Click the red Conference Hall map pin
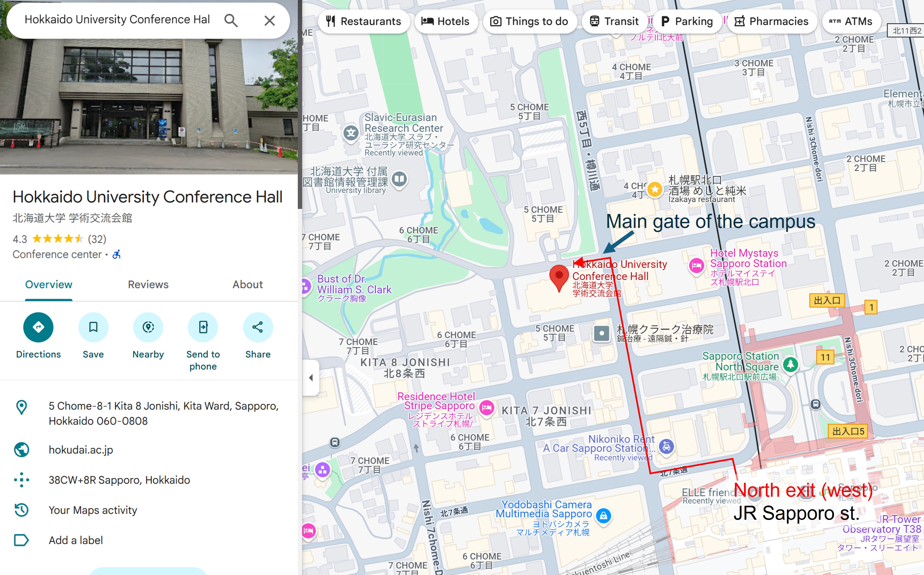 [x=559, y=278]
